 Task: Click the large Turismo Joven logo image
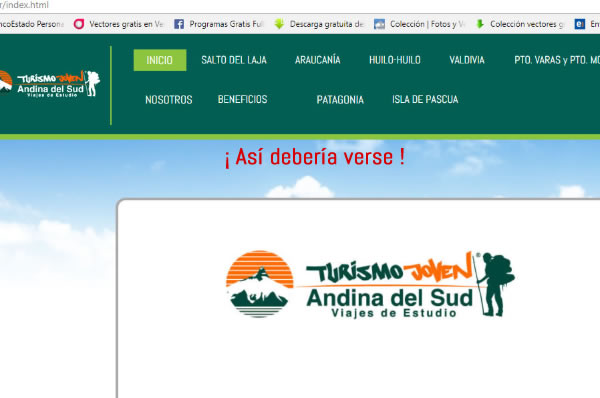tap(370, 284)
